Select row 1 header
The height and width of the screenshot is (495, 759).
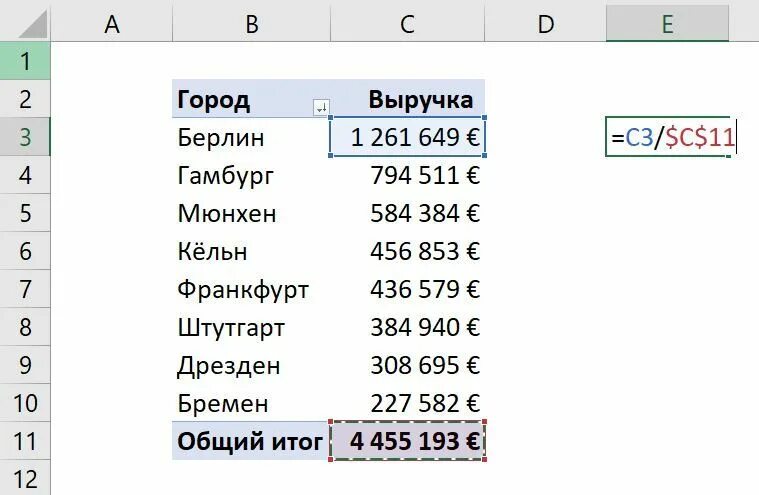pyautogui.click(x=25, y=61)
